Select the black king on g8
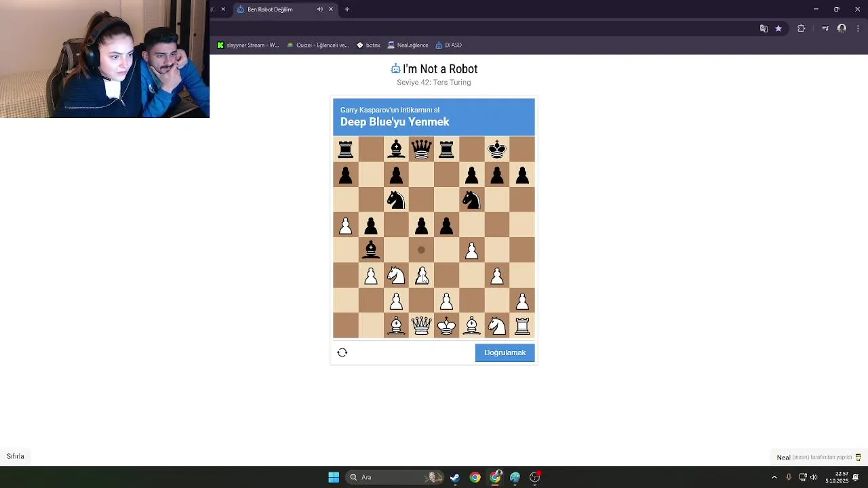Image resolution: width=868 pixels, height=488 pixels. 497,149
